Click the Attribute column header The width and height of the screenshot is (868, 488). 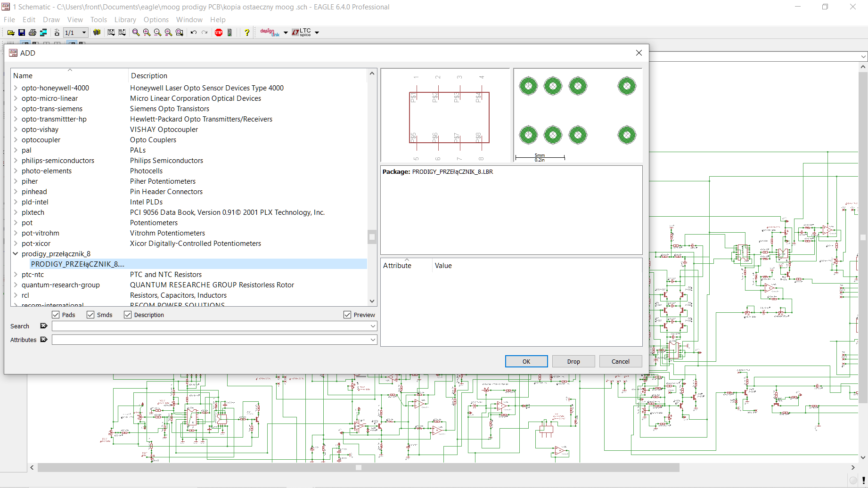click(x=407, y=265)
